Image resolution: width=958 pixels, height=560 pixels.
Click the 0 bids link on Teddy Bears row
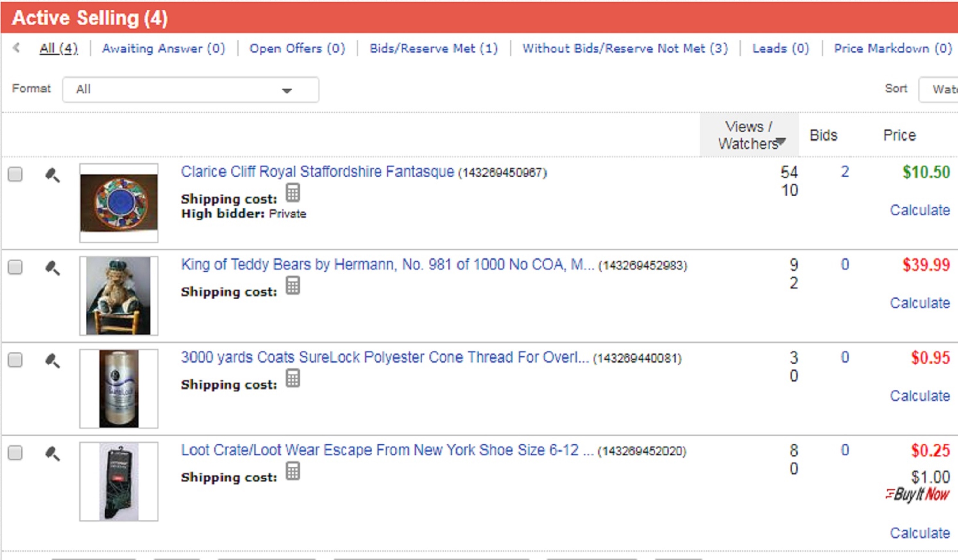[845, 264]
